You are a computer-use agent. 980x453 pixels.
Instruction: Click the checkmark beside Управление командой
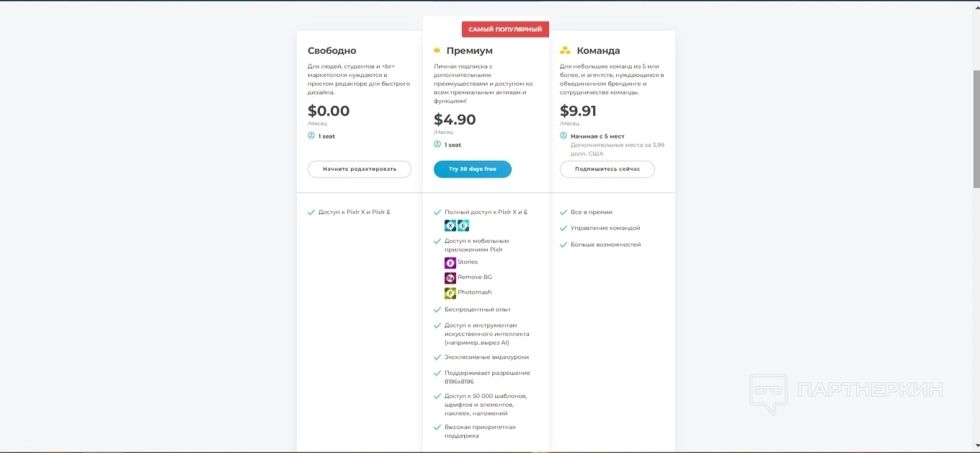[x=563, y=228]
